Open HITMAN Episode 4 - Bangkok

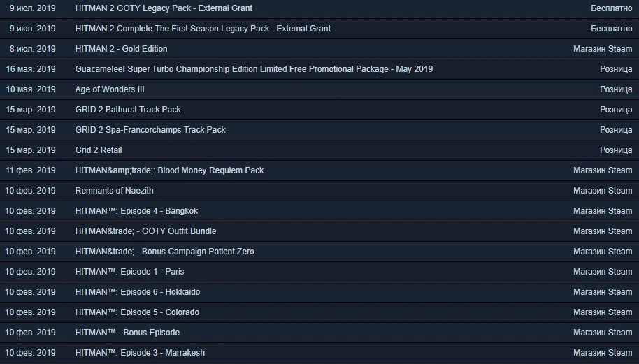tap(136, 211)
